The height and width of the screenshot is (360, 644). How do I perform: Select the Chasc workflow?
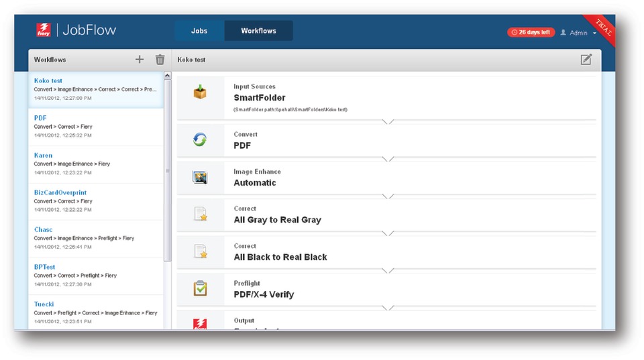tap(96, 239)
